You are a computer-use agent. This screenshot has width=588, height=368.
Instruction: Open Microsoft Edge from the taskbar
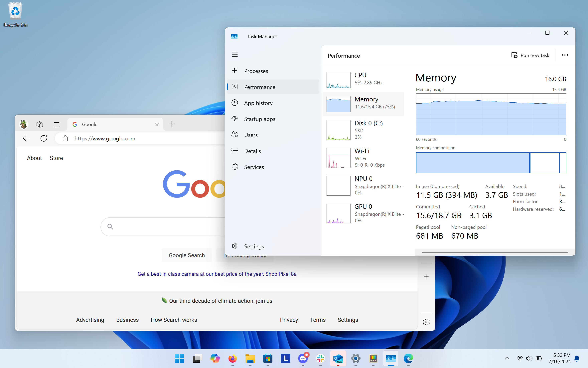point(408,358)
